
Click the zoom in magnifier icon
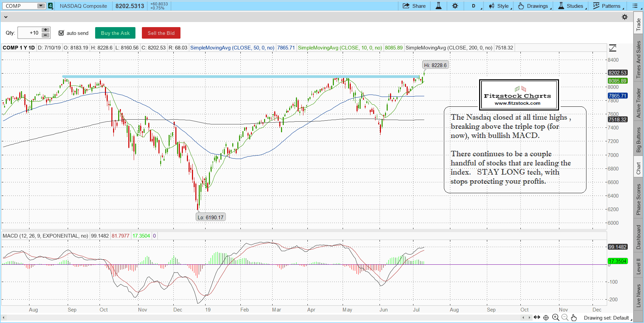coord(556,318)
